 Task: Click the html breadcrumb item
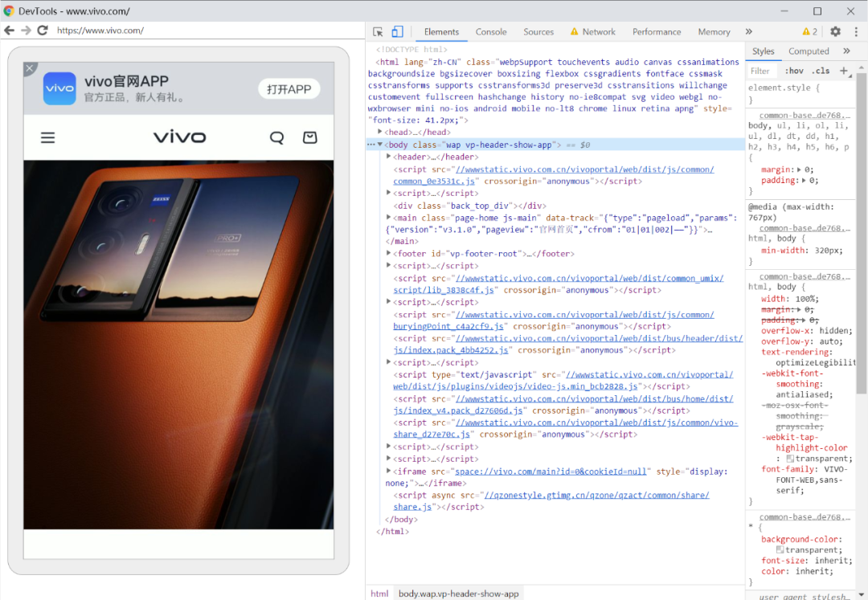coord(379,594)
